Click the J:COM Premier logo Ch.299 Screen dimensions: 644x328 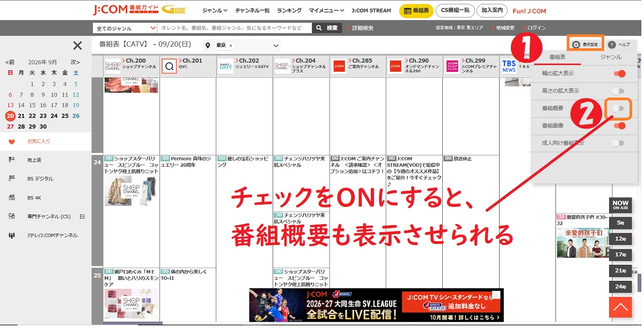pyautogui.click(x=452, y=66)
